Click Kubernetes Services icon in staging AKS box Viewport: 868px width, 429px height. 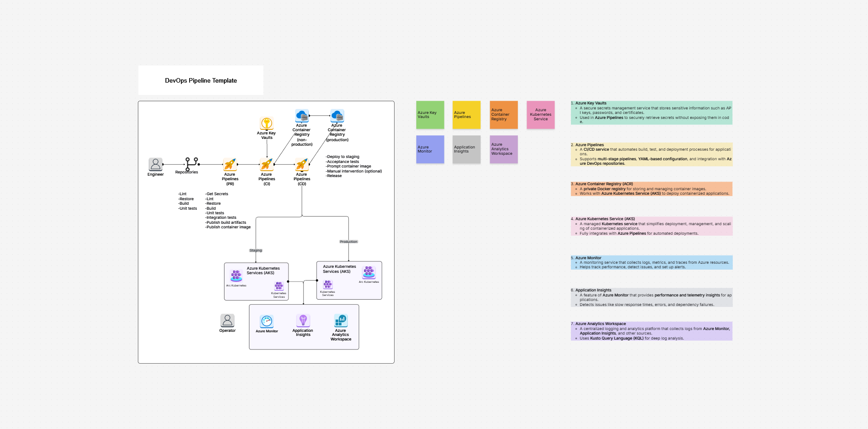[279, 286]
